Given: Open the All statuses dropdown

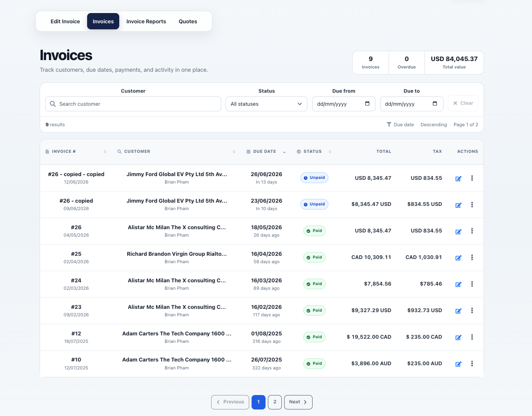Looking at the screenshot, I should tap(266, 104).
